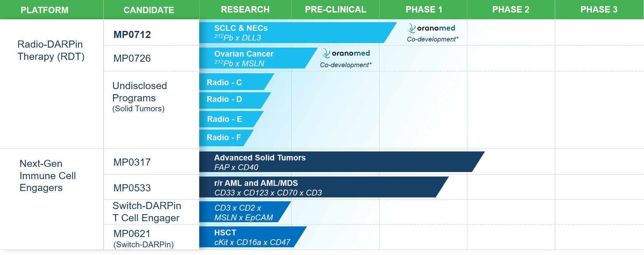Click Radio-DARPin Therapy (RDT) platform label
Screen dimensions: 644x255
click(x=51, y=50)
